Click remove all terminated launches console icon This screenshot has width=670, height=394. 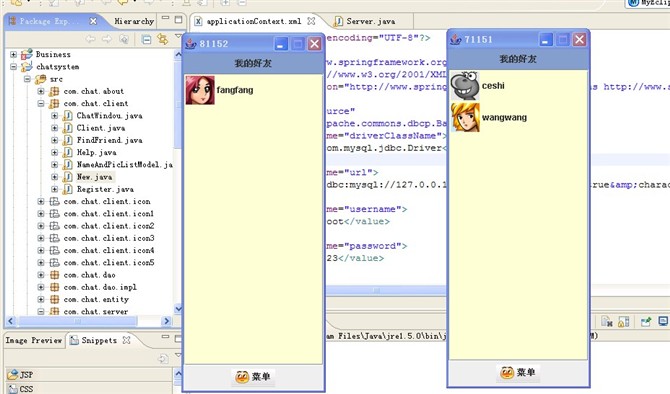pyautogui.click(x=607, y=322)
